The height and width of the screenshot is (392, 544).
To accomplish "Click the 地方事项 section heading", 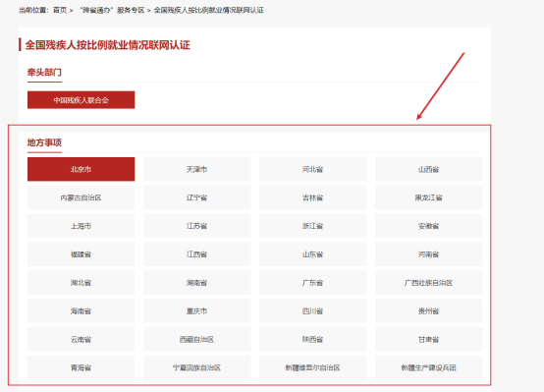I will tap(44, 142).
